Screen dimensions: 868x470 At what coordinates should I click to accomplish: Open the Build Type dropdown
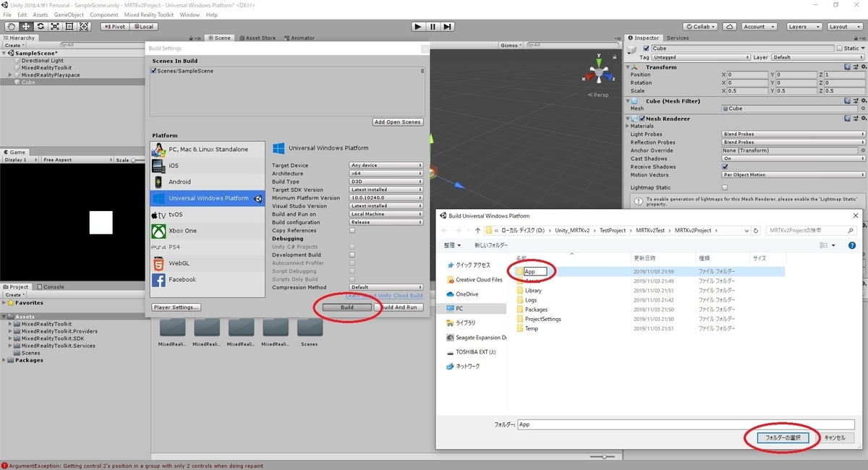click(x=386, y=181)
